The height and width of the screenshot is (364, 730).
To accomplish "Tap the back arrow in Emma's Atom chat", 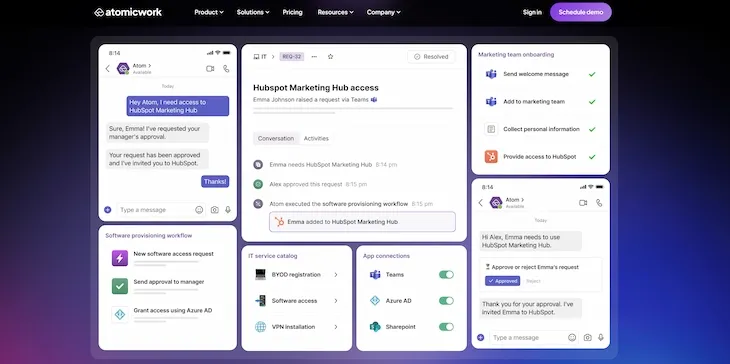I will (x=108, y=68).
